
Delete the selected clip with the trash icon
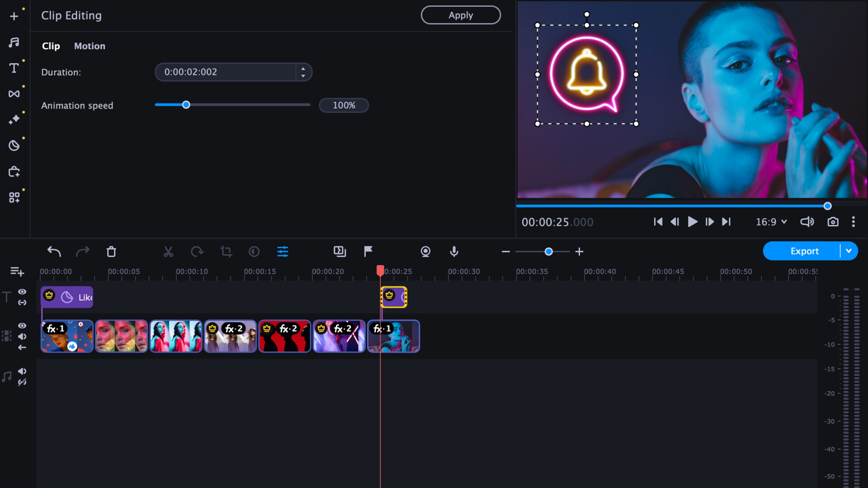tap(111, 252)
